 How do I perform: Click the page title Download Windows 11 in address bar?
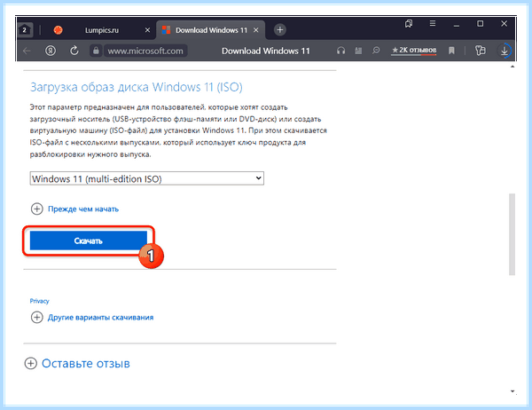click(266, 51)
